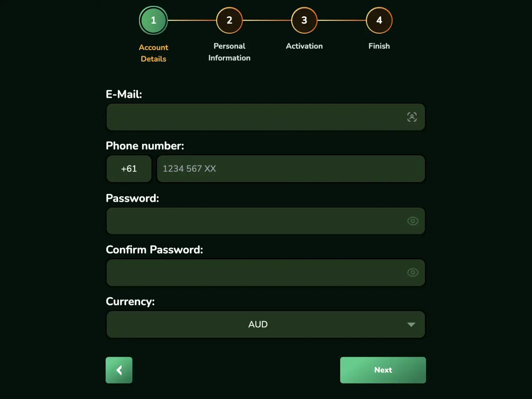The height and width of the screenshot is (399, 532).
Task: Open the +61 country code selector
Action: [x=129, y=169]
